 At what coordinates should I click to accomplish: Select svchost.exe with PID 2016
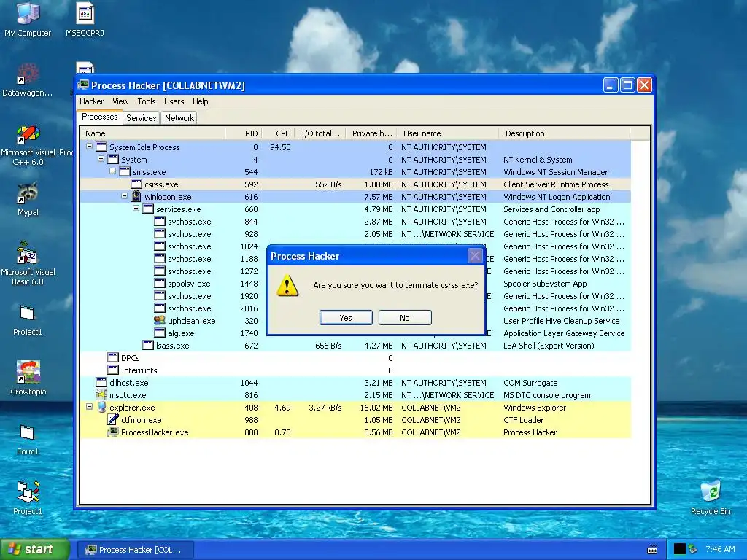(355, 308)
